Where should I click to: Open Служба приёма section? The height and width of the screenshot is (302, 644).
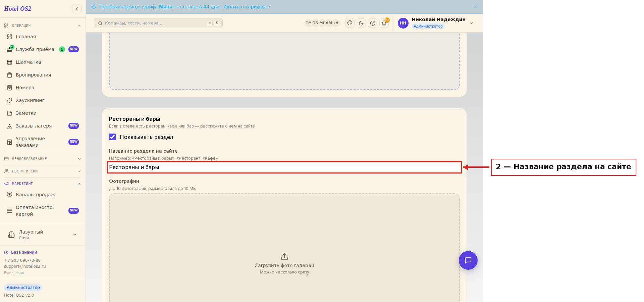click(43, 49)
